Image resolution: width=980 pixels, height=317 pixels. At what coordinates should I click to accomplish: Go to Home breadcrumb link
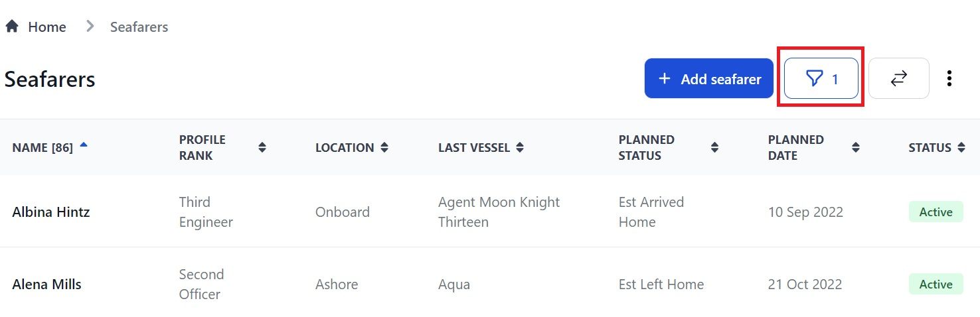pos(46,27)
